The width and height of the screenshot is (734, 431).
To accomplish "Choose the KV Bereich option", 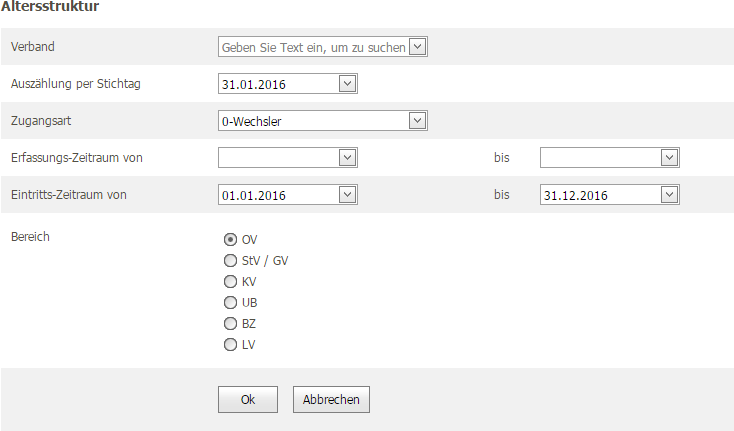I will pos(230,282).
